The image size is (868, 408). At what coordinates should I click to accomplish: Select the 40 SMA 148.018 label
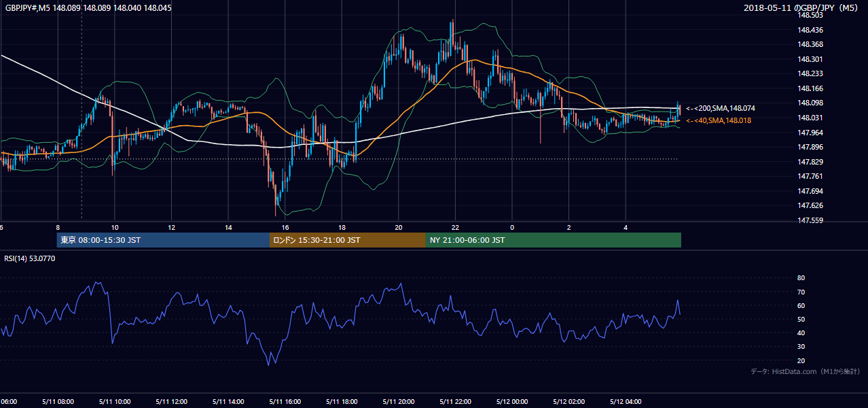point(720,120)
